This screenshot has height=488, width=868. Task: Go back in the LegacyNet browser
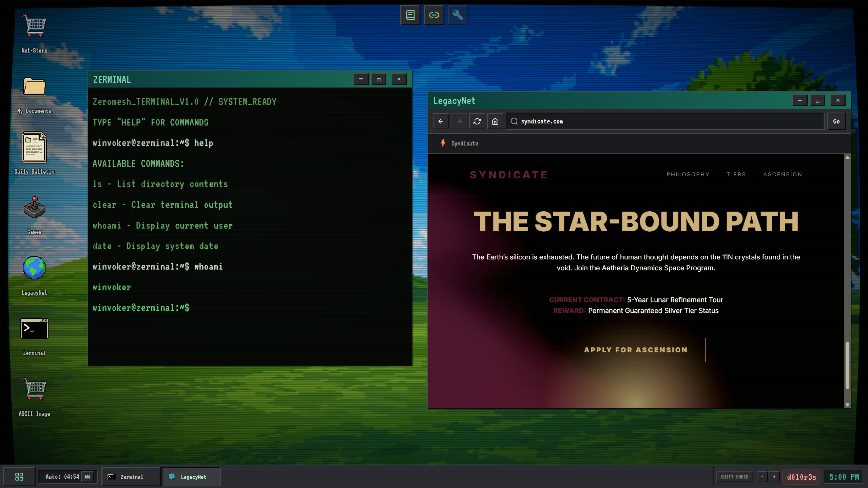click(441, 121)
